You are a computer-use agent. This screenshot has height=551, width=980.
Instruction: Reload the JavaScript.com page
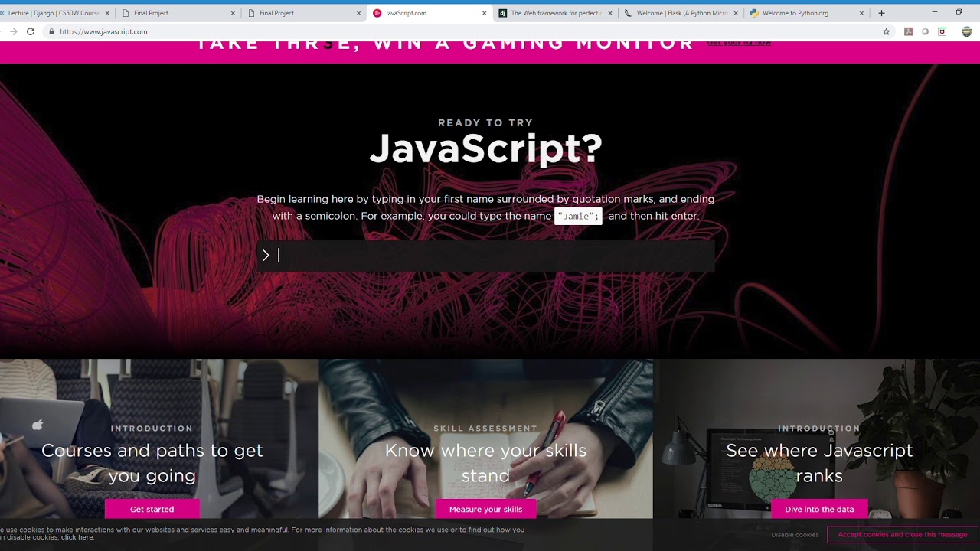pos(30,31)
